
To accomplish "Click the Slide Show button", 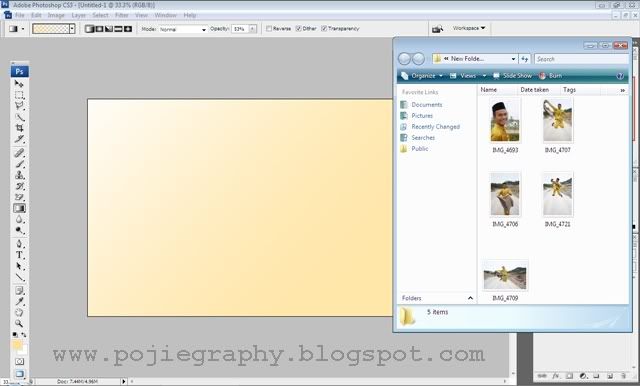I will 513,76.
